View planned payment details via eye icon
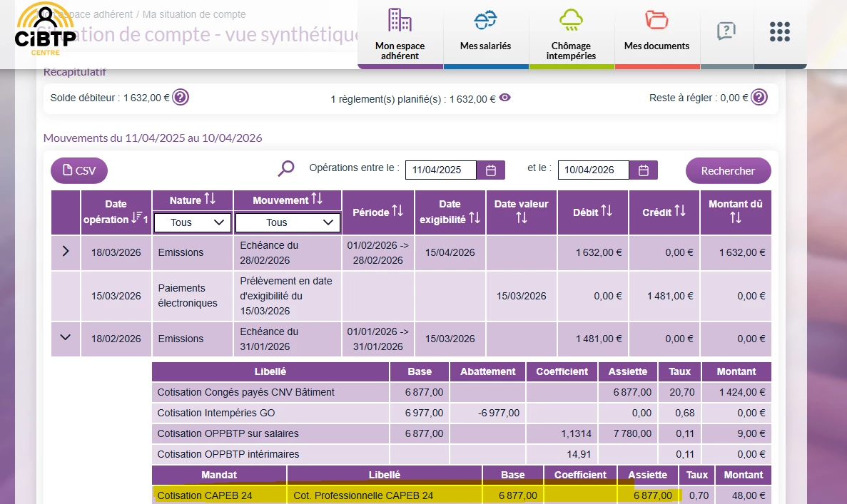The image size is (847, 504). (x=505, y=98)
